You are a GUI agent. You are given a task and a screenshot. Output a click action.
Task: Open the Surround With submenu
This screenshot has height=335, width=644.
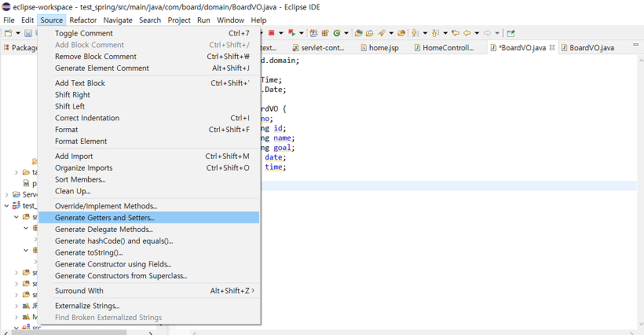149,291
